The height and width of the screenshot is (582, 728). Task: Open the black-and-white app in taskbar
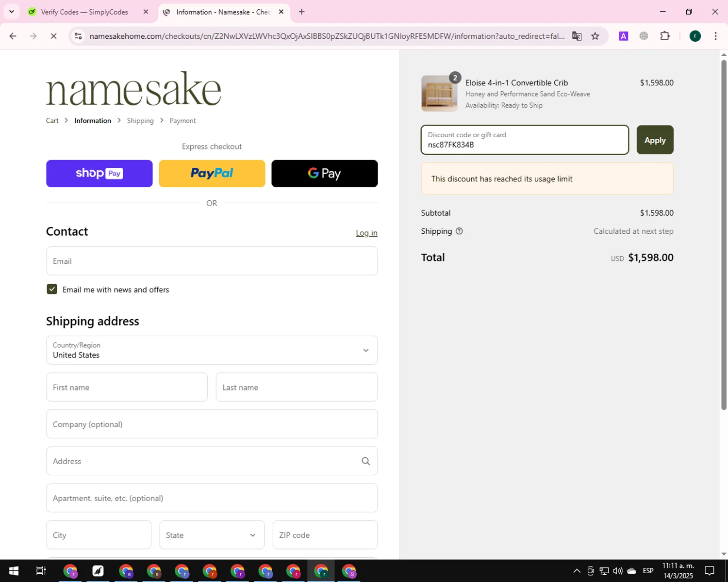click(x=98, y=571)
